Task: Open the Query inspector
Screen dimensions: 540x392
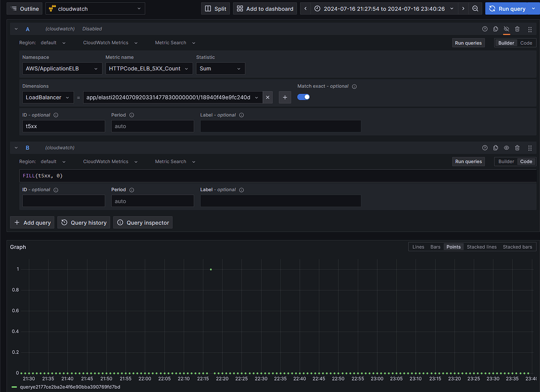Action: (x=142, y=222)
